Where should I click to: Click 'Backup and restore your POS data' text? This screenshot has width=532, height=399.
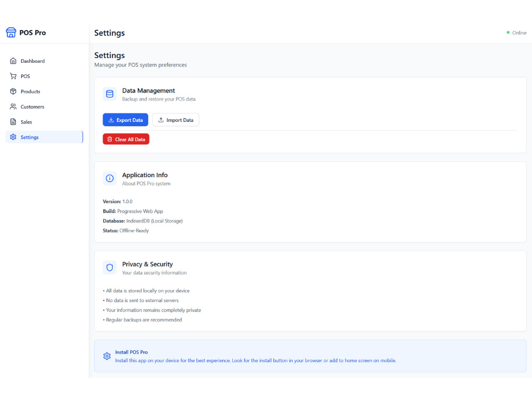(x=159, y=99)
